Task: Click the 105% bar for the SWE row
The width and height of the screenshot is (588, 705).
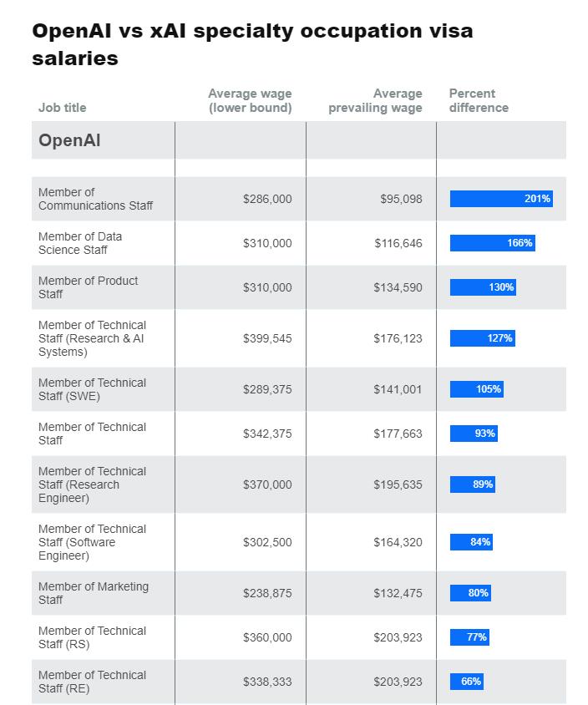Action: pyautogui.click(x=477, y=389)
